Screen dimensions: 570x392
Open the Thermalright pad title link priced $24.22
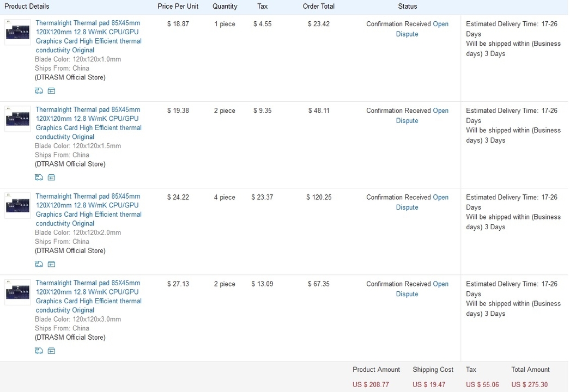click(x=88, y=210)
